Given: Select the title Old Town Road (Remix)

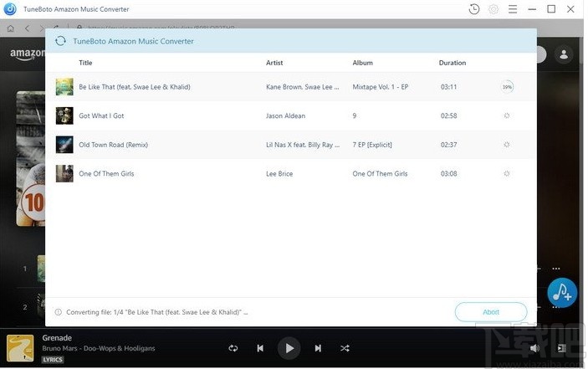Looking at the screenshot, I should pos(113,145).
